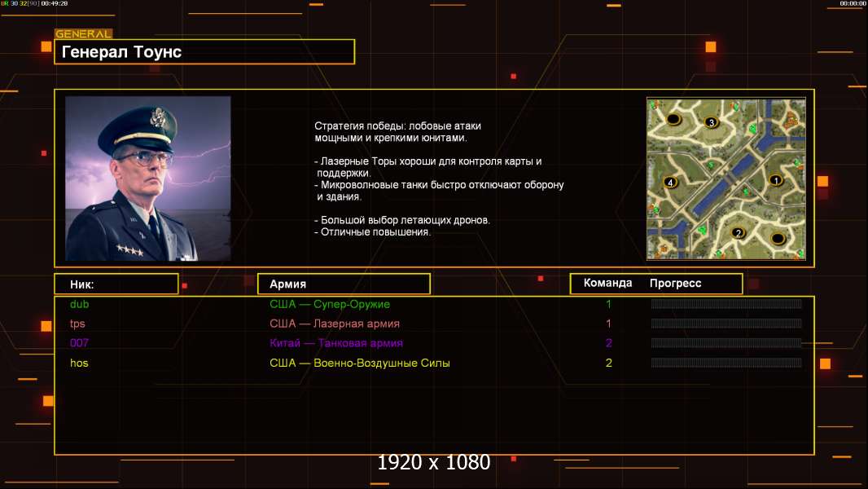Click team number in 007's row

(608, 343)
